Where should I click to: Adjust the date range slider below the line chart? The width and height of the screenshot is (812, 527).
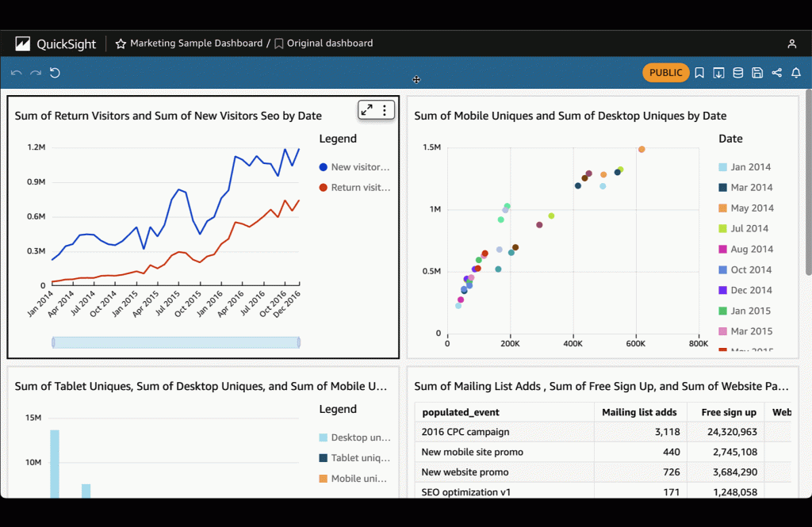pyautogui.click(x=174, y=342)
